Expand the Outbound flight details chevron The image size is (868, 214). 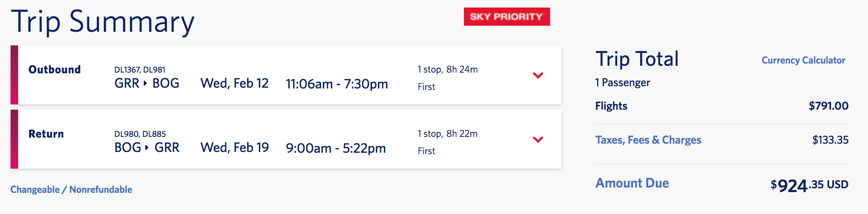(x=538, y=75)
